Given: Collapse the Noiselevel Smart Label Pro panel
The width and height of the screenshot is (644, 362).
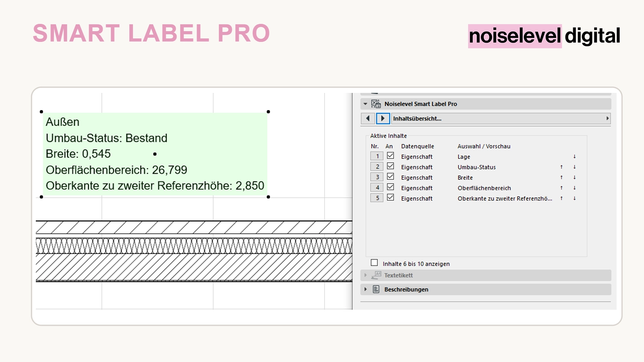Looking at the screenshot, I should (365, 104).
